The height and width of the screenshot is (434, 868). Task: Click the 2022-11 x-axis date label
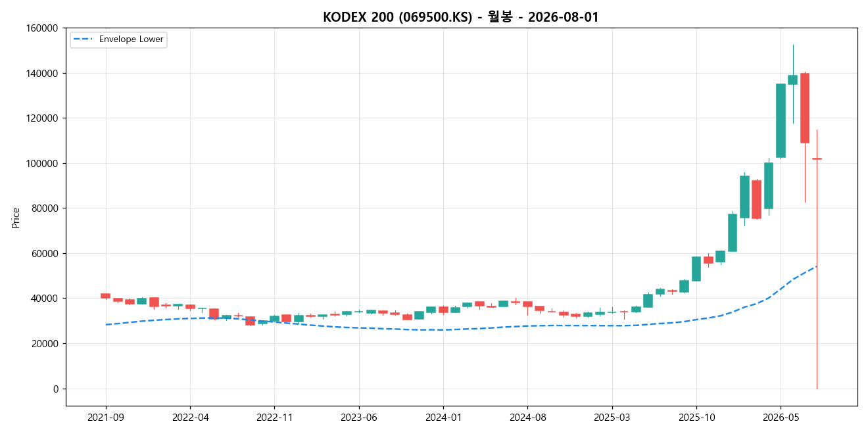[x=274, y=418]
